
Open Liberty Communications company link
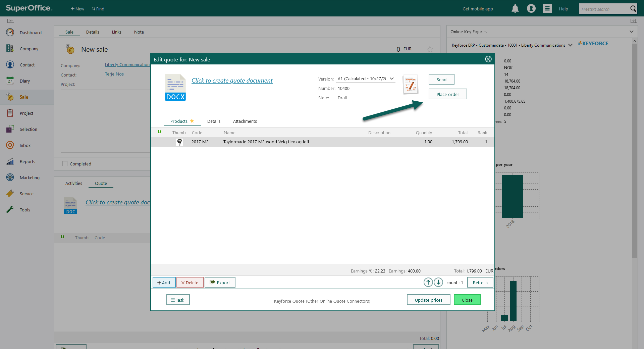127,64
